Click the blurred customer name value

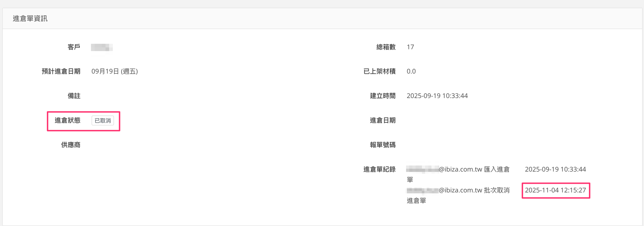pos(102,47)
